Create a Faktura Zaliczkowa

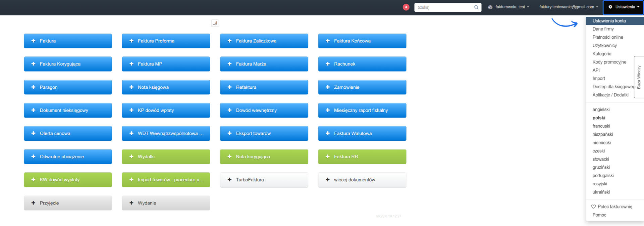tap(264, 41)
